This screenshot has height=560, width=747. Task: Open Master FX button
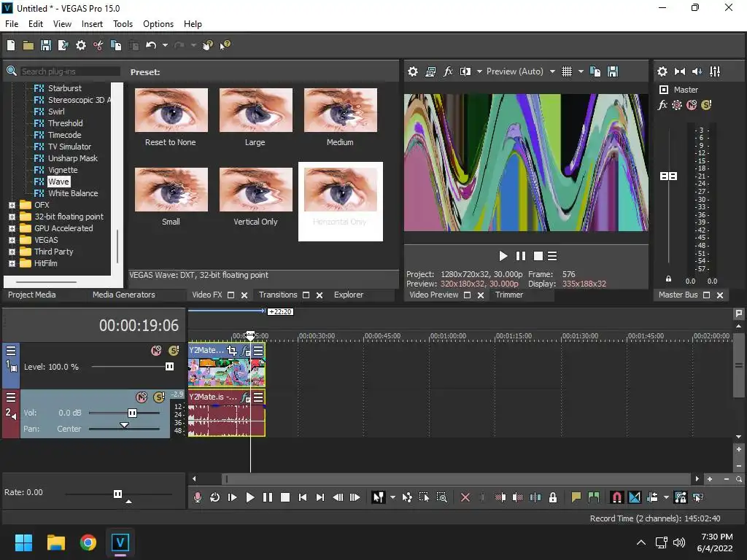(x=662, y=105)
